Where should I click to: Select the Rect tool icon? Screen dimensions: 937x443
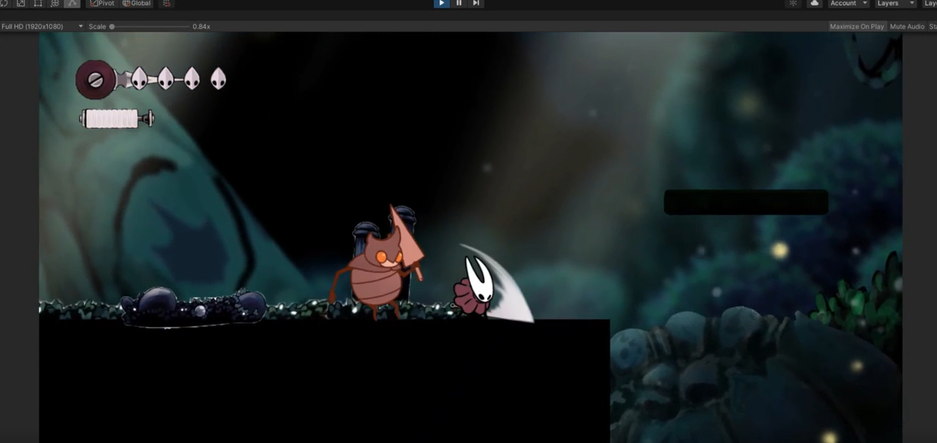point(38,3)
